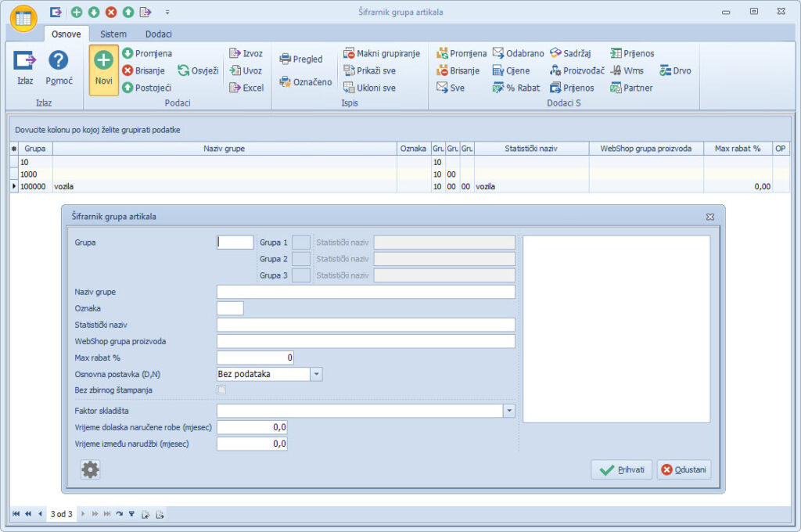The image size is (801, 532).
Task: Open quick access toolbar customize arrow
Action: pos(167,12)
